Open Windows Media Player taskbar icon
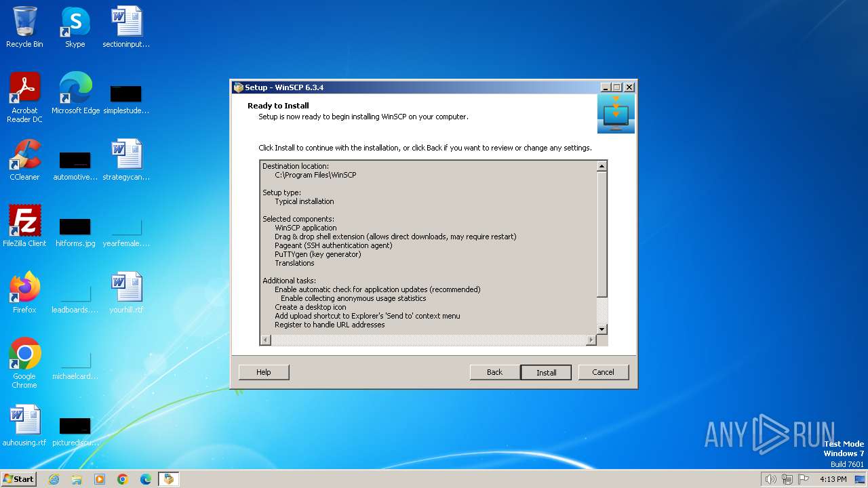The width and height of the screenshot is (868, 488). pos(100,479)
